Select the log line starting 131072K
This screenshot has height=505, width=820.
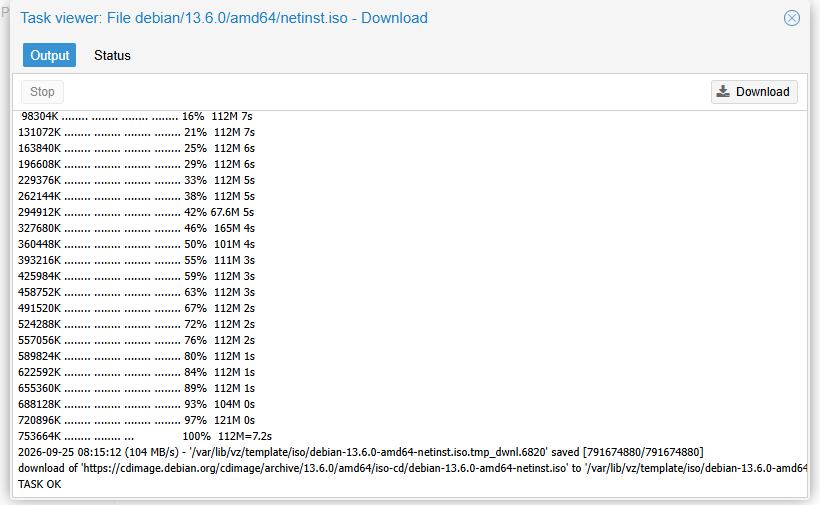pos(136,132)
